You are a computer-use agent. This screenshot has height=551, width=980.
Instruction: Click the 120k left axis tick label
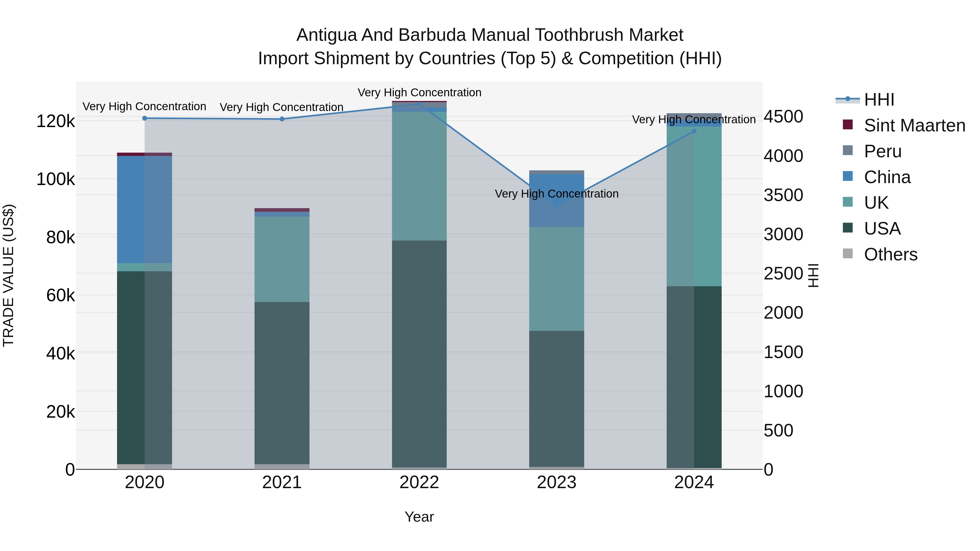click(x=56, y=121)
